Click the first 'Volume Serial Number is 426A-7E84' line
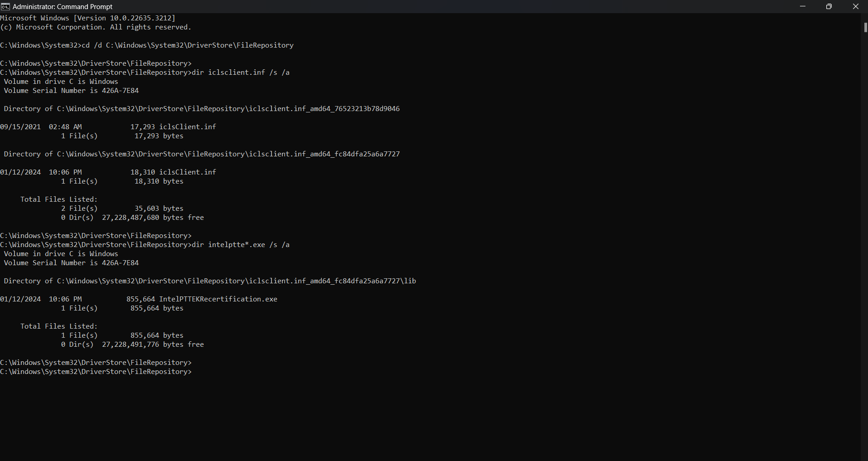868x461 pixels. [71, 91]
